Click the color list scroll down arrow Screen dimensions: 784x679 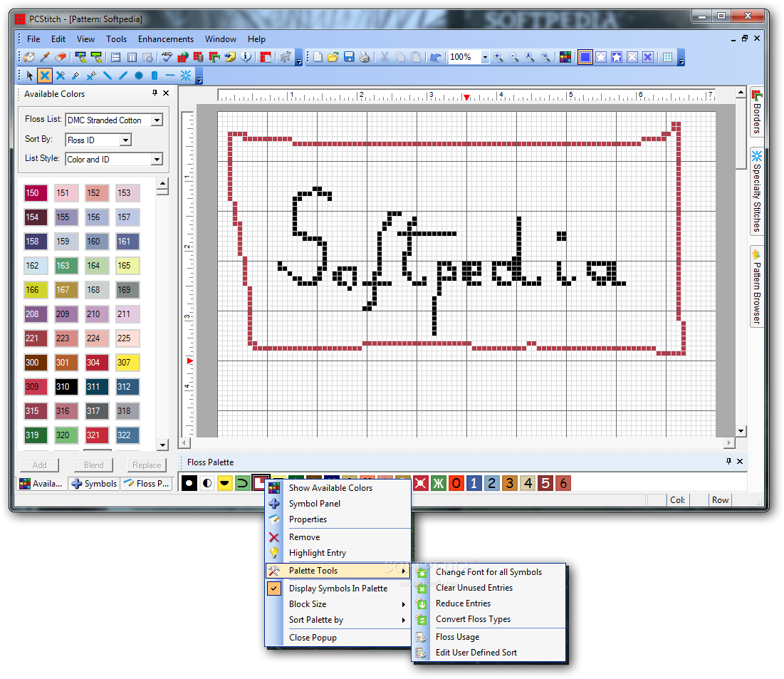(162, 445)
